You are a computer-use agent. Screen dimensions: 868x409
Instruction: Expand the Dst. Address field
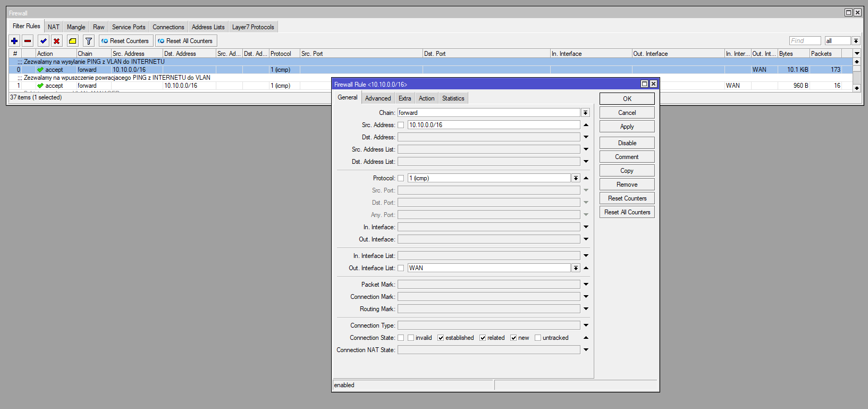coord(586,137)
